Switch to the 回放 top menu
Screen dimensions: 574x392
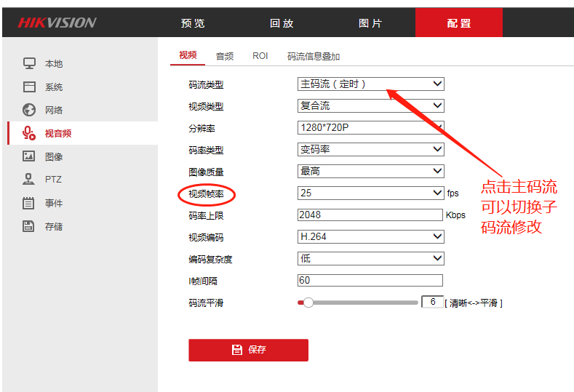pyautogui.click(x=282, y=23)
